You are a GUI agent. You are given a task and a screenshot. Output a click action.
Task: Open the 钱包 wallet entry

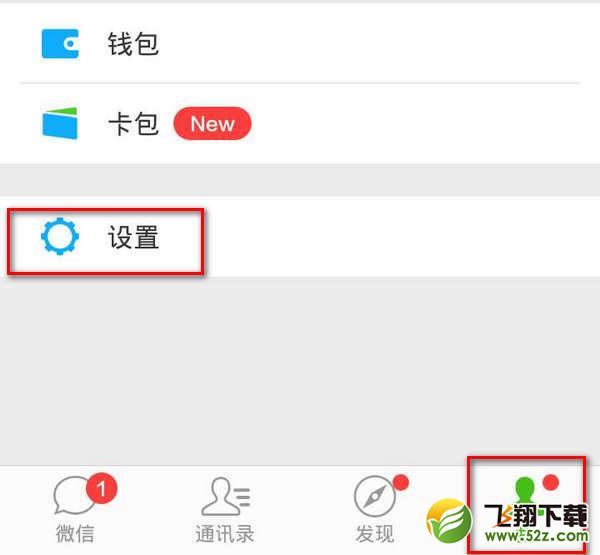pos(300,43)
